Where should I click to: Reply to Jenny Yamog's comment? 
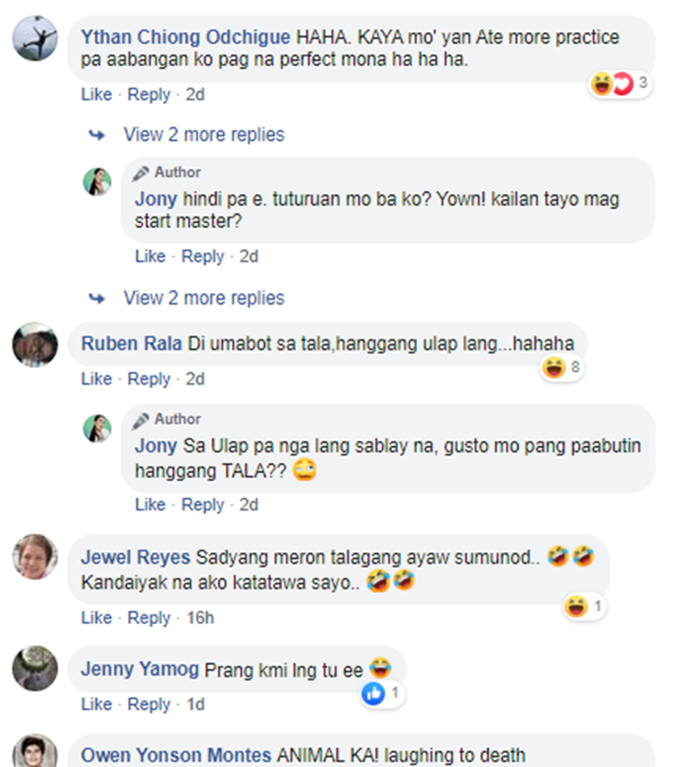148,704
